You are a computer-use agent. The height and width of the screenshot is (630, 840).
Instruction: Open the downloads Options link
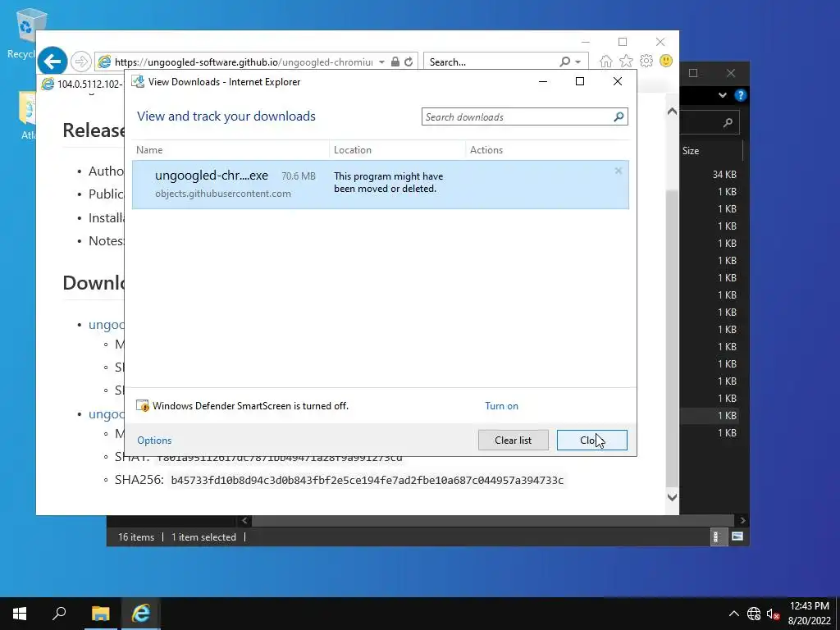154,441
